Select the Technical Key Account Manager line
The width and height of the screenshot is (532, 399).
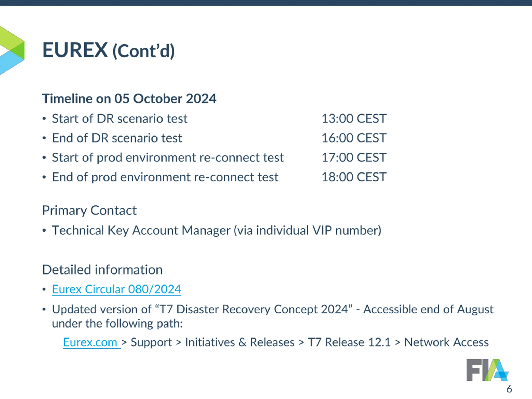(x=217, y=230)
